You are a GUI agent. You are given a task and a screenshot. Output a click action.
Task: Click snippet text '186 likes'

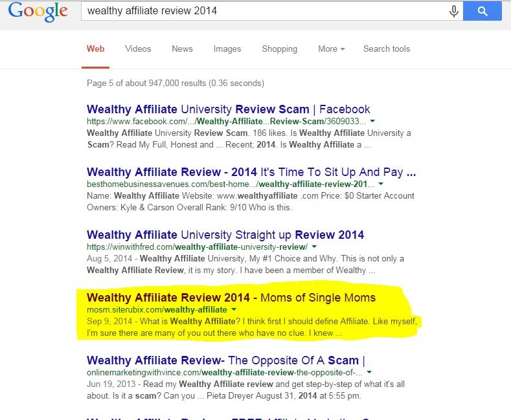click(x=269, y=133)
